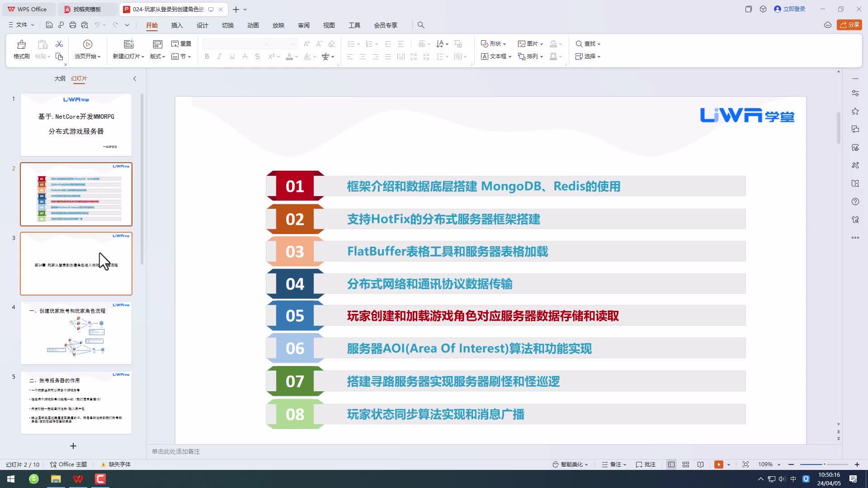Click the slideshow from current slide icon

(x=88, y=44)
